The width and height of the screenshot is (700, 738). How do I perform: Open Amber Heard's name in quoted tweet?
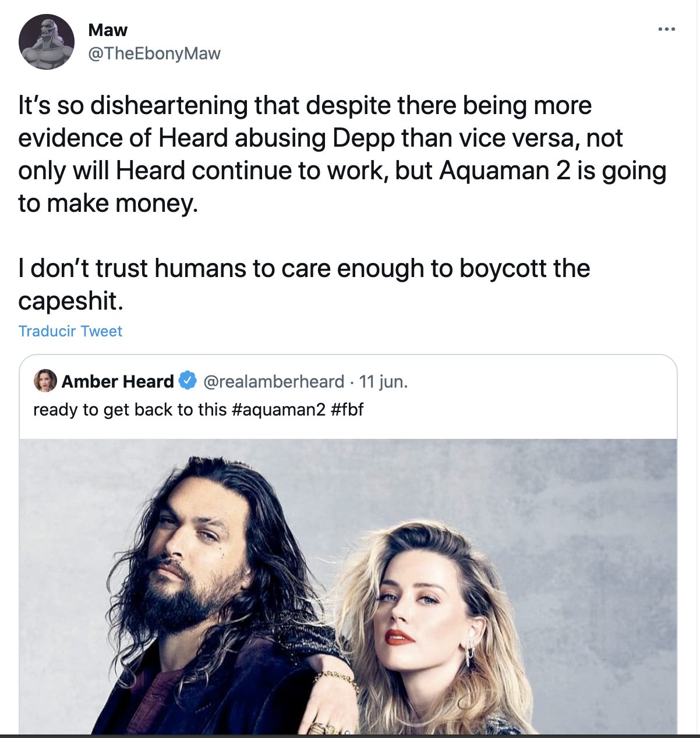click(118, 381)
